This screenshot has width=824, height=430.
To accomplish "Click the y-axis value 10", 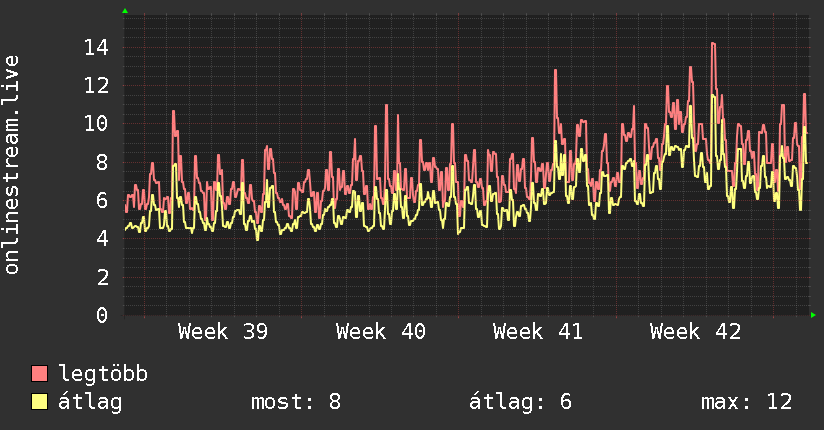I will pyautogui.click(x=96, y=124).
